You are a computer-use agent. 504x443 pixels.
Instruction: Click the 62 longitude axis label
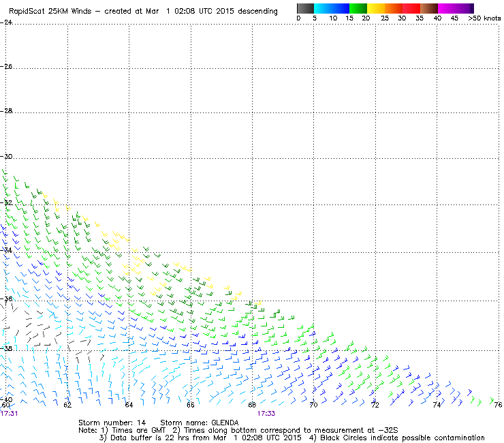(67, 405)
